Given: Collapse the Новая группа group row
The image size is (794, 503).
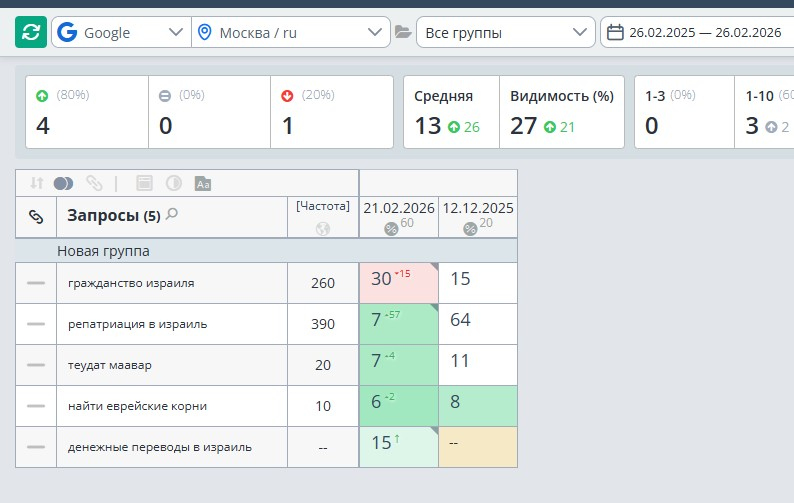Looking at the screenshot, I should tap(266, 251).
